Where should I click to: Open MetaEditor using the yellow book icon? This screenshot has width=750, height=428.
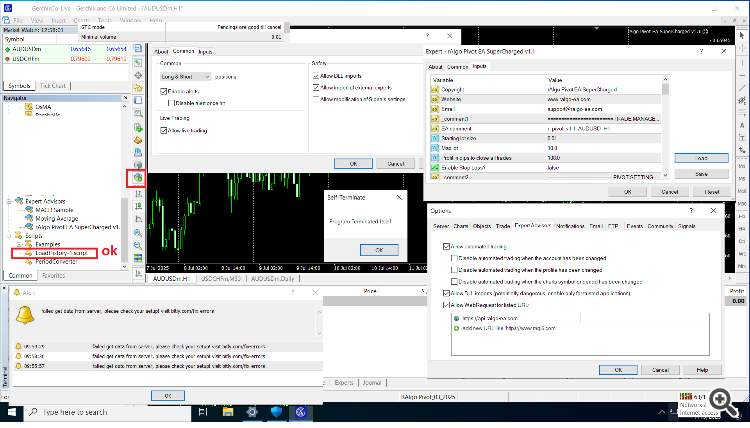[x=138, y=140]
